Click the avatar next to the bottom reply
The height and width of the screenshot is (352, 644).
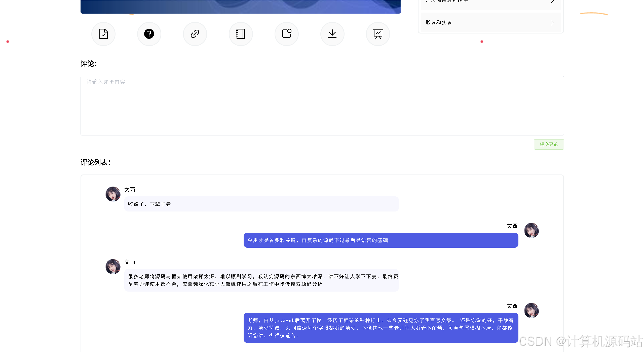tap(532, 310)
